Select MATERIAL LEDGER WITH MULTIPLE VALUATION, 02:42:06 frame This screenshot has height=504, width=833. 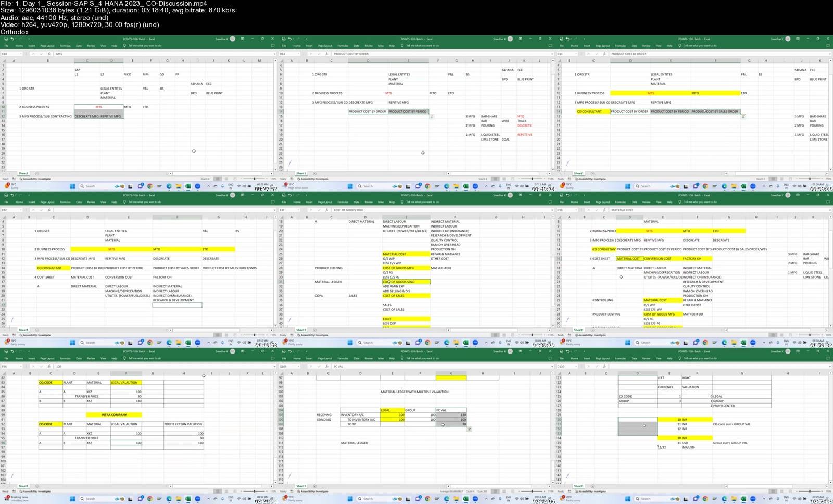(x=414, y=392)
